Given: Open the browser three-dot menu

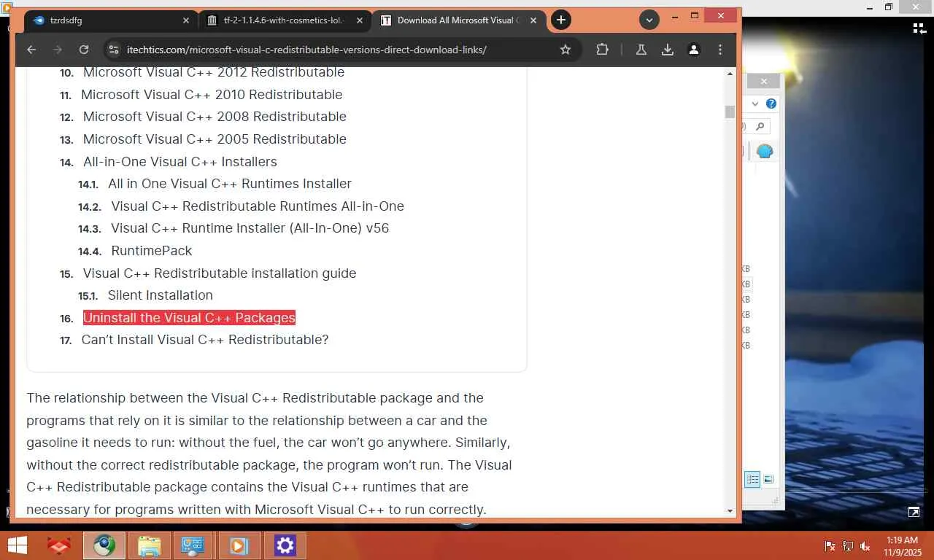Looking at the screenshot, I should click(720, 50).
